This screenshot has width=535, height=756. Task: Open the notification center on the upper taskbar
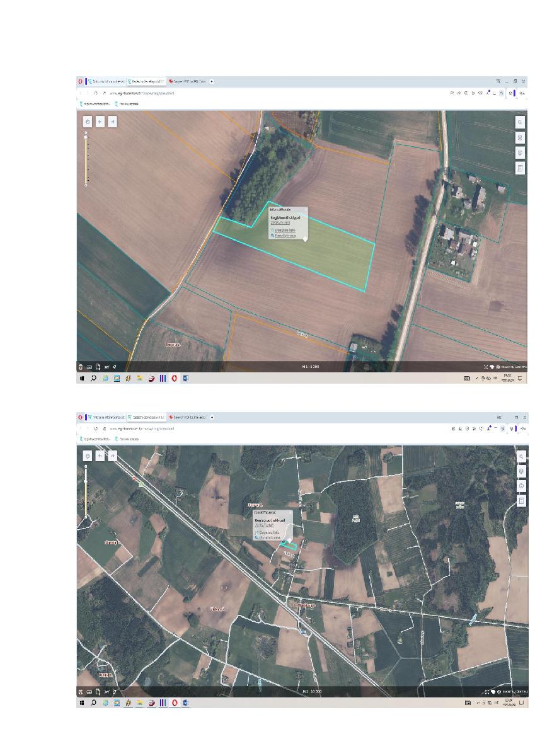click(521, 379)
